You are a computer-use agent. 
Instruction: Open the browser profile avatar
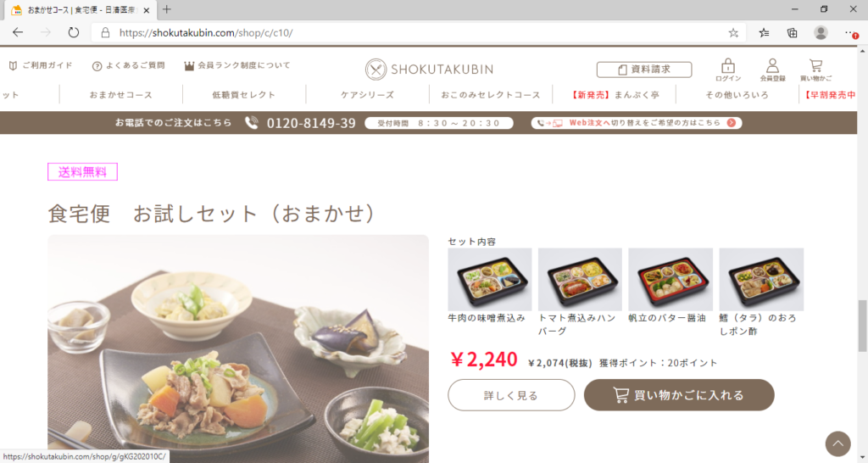click(x=821, y=33)
